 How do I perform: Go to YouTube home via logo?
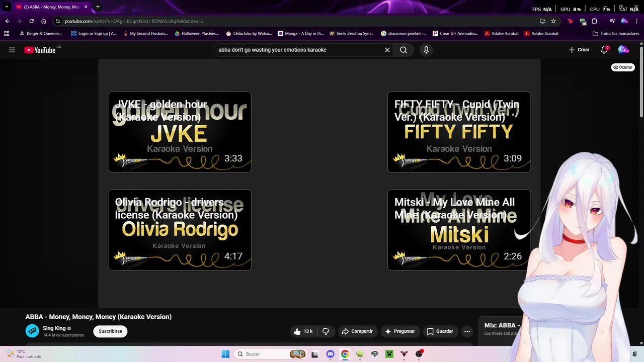tap(40, 50)
